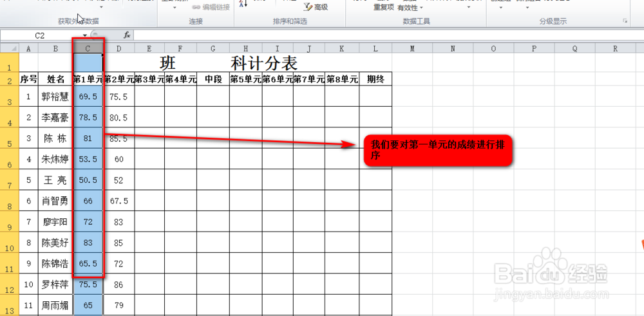Click the 第4单元 header cell
This screenshot has height=316, width=644.
(181, 79)
